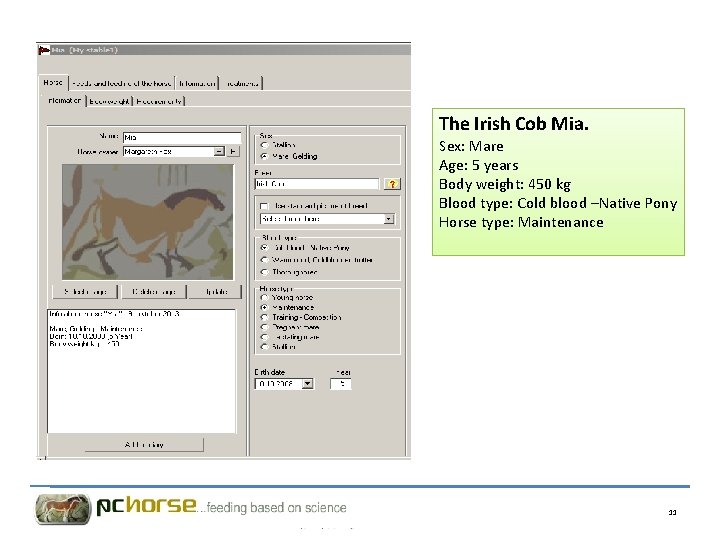Select the Information sub-tab under Horse

click(65, 101)
